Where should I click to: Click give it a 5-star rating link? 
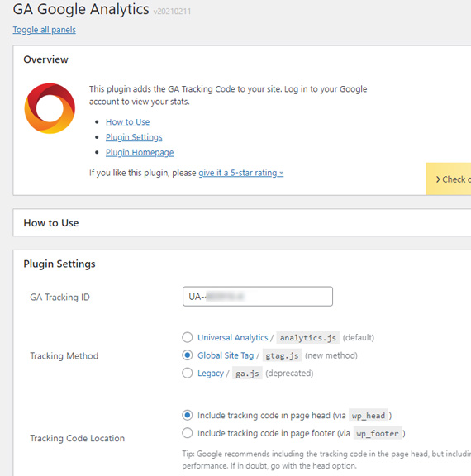[241, 173]
